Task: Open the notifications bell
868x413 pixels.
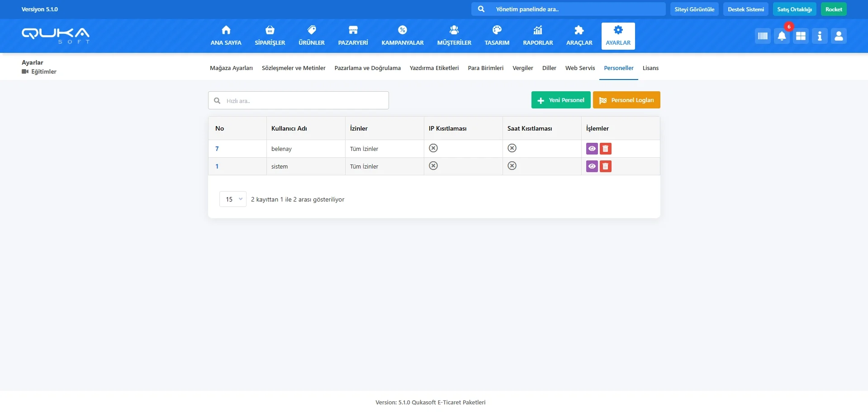Action: 782,36
